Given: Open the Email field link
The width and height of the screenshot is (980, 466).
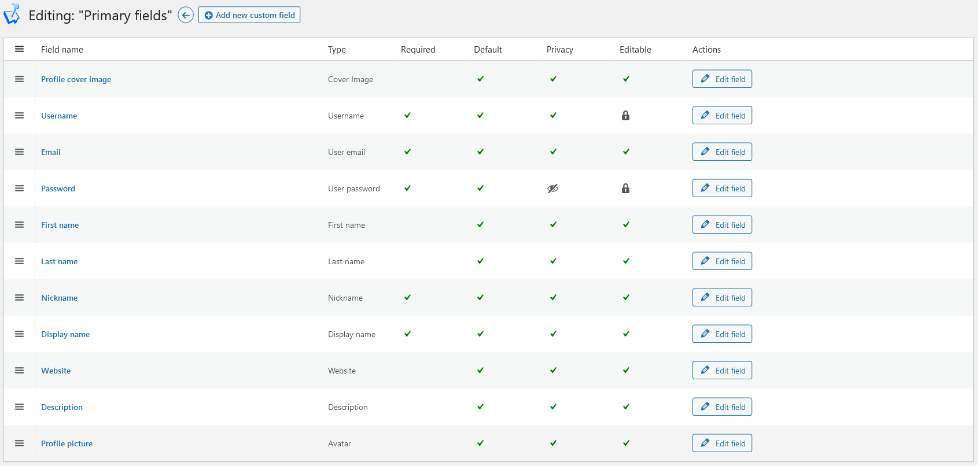Looking at the screenshot, I should click(x=51, y=152).
